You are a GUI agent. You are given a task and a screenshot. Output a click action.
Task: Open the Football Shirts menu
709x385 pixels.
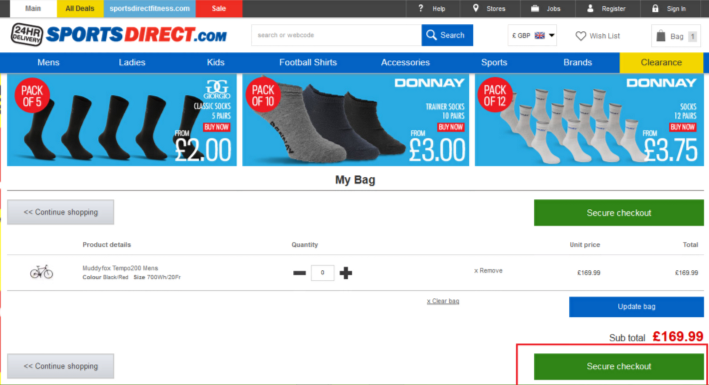[308, 62]
